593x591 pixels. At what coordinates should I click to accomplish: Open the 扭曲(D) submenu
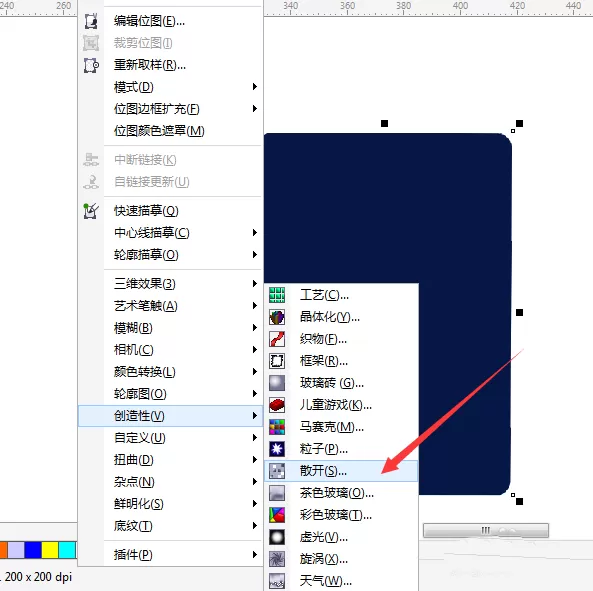click(x=170, y=459)
